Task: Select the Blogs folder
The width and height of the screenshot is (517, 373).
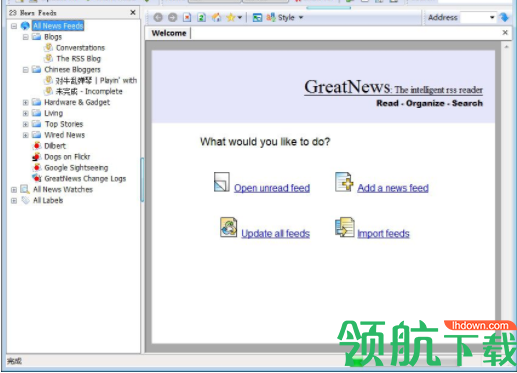Action: click(x=53, y=37)
